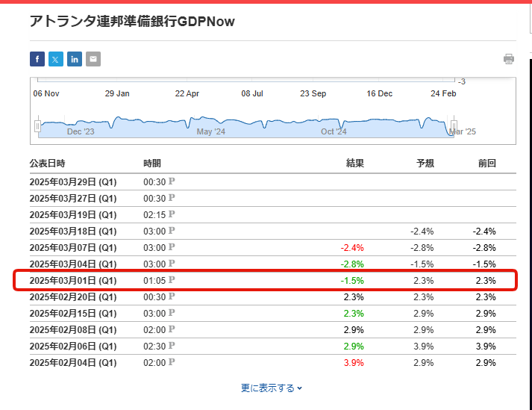The width and height of the screenshot is (532, 410).
Task: Select the 2025年03月19日 (Q1) date cell
Action: pyautogui.click(x=73, y=215)
